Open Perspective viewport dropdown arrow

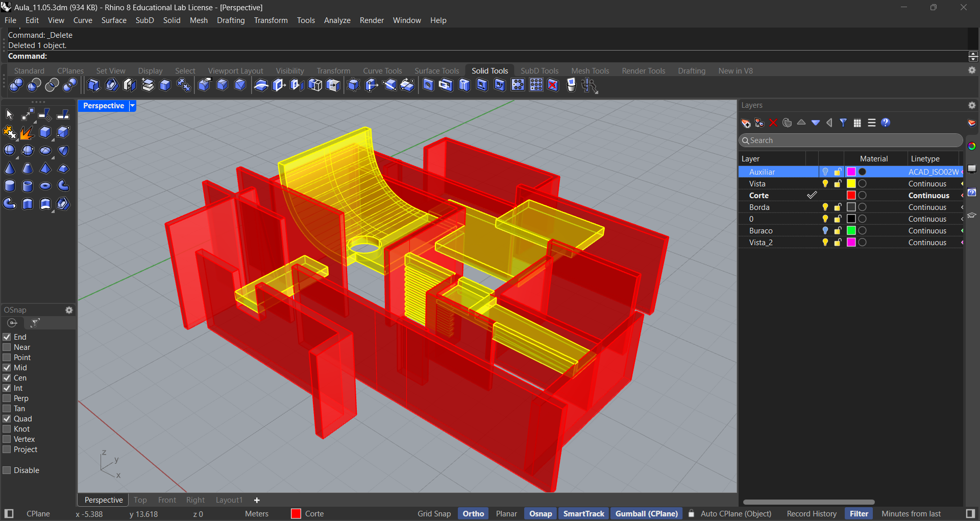(x=132, y=106)
